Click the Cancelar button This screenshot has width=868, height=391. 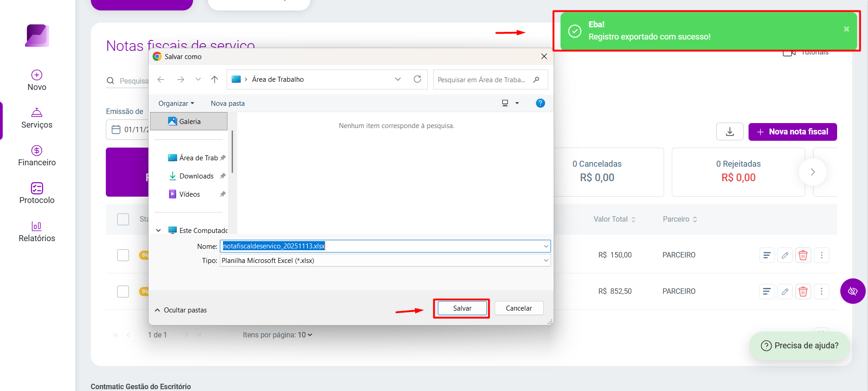tap(519, 308)
